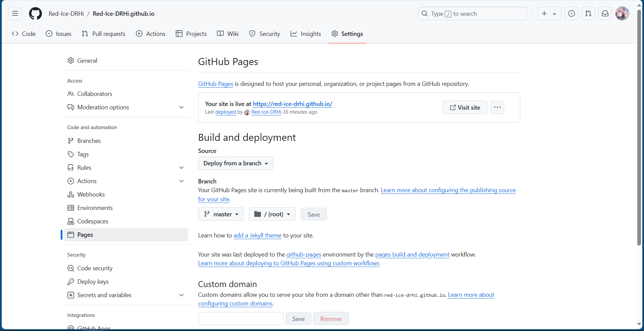This screenshot has width=644, height=331.
Task: Open the issues icon in top header
Action: pos(571,14)
